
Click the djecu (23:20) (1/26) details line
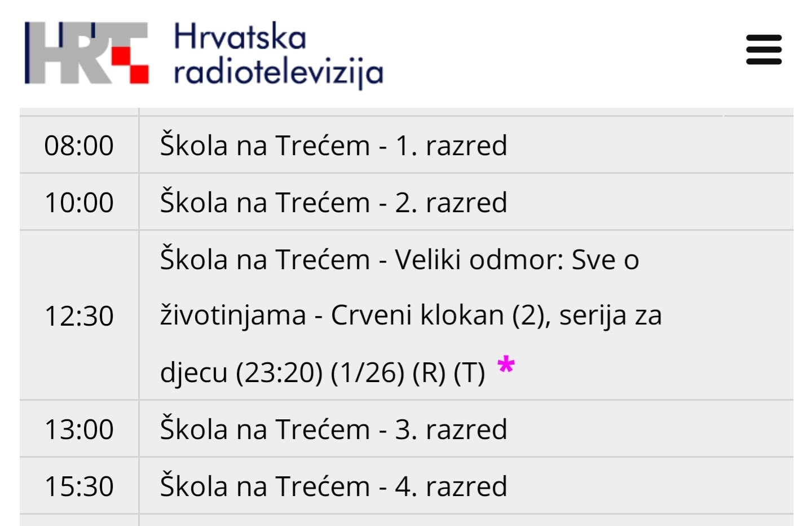[323, 372]
